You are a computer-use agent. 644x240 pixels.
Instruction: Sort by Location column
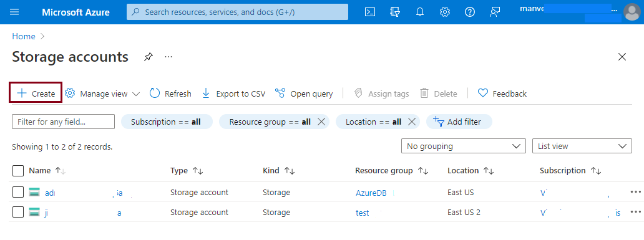[x=471, y=171]
